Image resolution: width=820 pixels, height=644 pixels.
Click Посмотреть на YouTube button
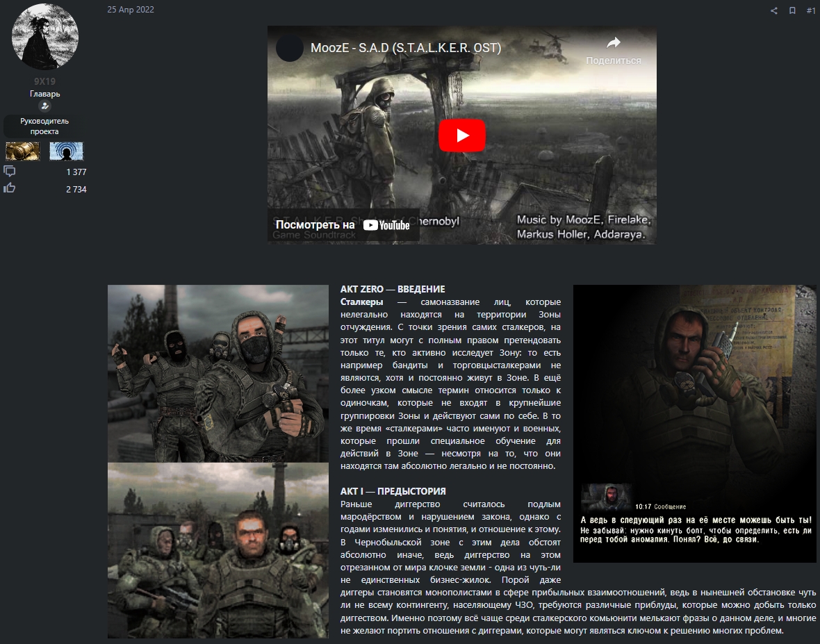coord(343,225)
